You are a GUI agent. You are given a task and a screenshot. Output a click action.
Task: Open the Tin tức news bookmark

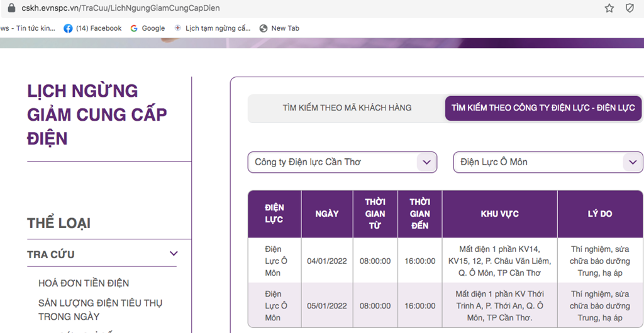tap(28, 28)
